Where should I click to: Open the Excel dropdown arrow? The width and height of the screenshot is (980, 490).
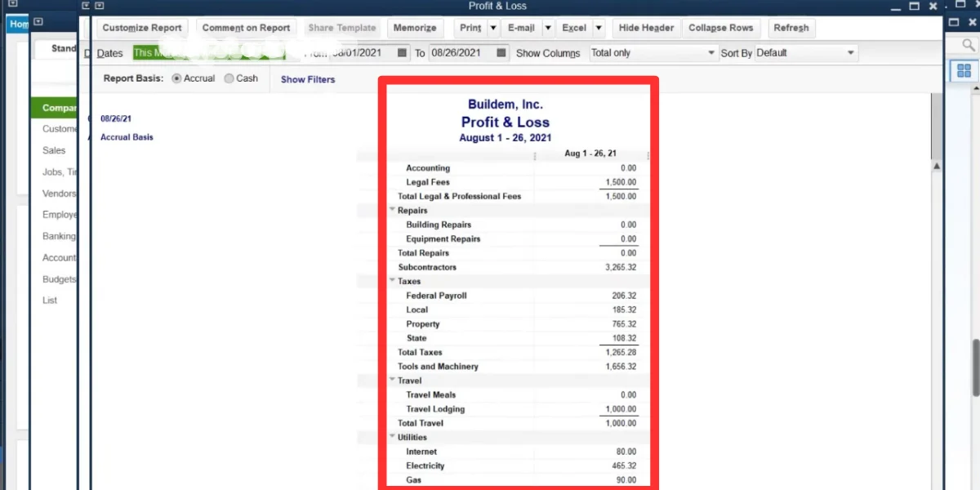point(599,28)
